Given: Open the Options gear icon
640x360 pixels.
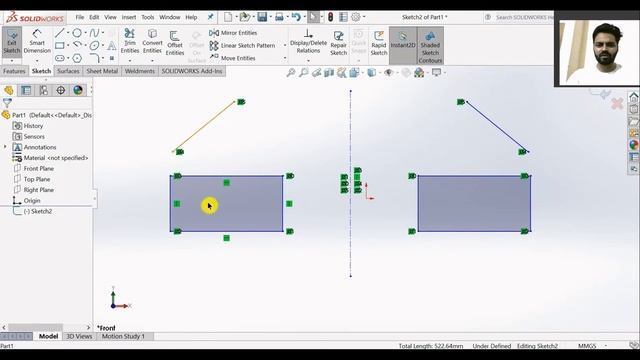Looking at the screenshot, I should coord(356,17).
